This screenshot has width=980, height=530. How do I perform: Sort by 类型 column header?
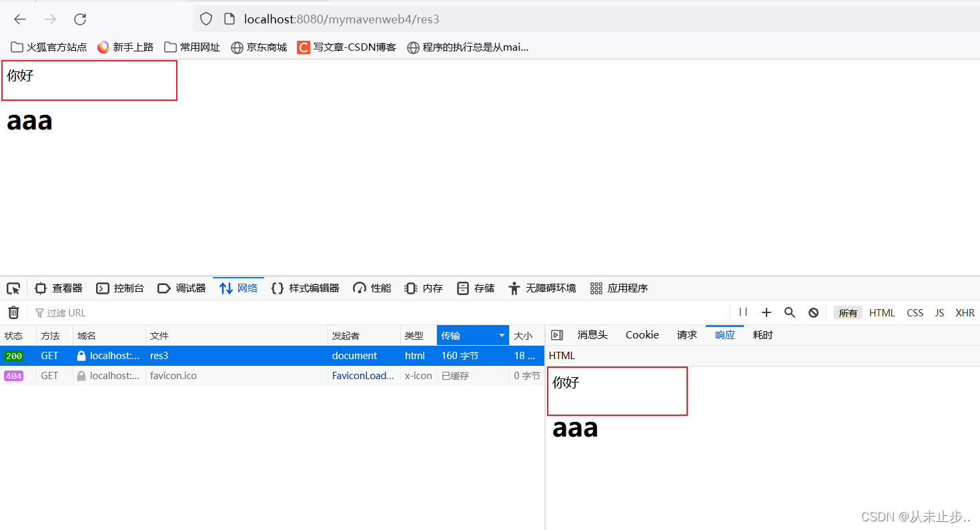[x=419, y=336]
